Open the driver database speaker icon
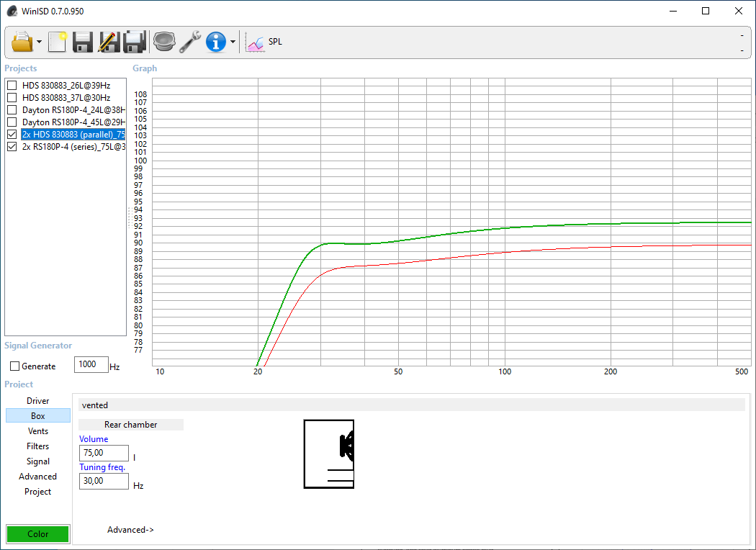Image resolution: width=756 pixels, height=550 pixels. [164, 42]
